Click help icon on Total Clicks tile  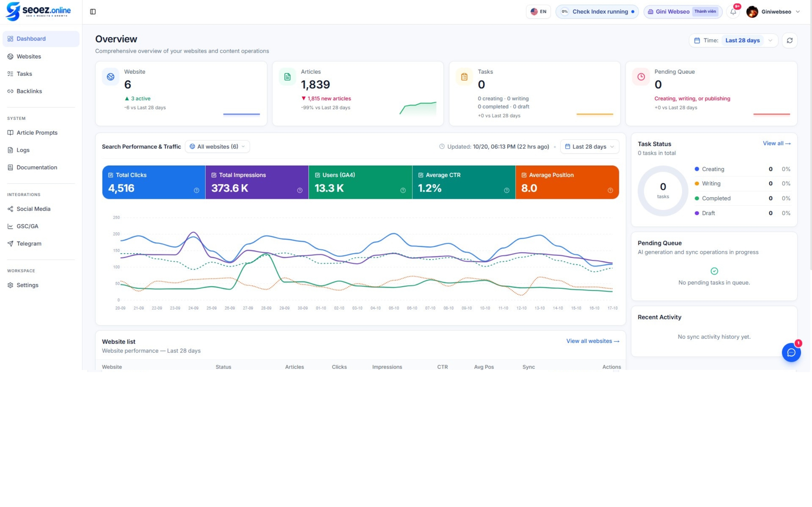pos(196,190)
